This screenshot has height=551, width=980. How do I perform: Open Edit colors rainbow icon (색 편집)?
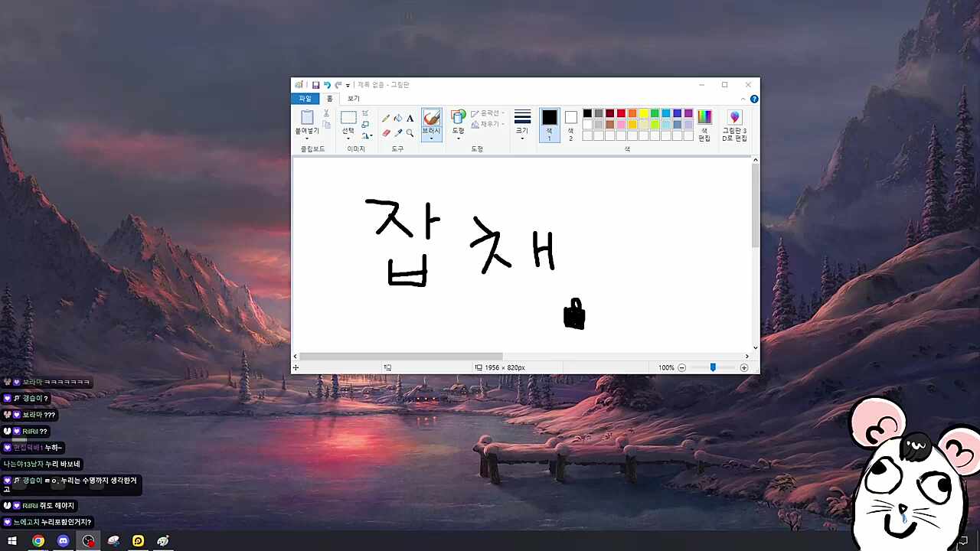tap(704, 116)
